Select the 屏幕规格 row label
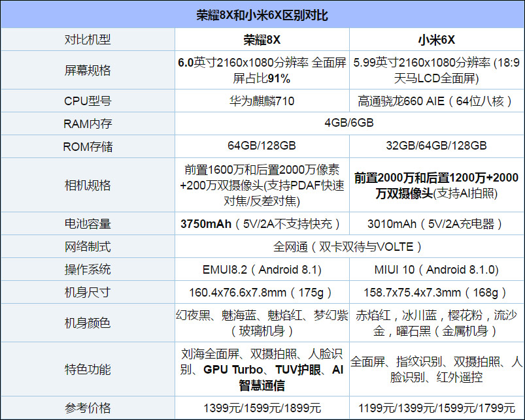This screenshot has height=420, width=525. click(x=88, y=71)
